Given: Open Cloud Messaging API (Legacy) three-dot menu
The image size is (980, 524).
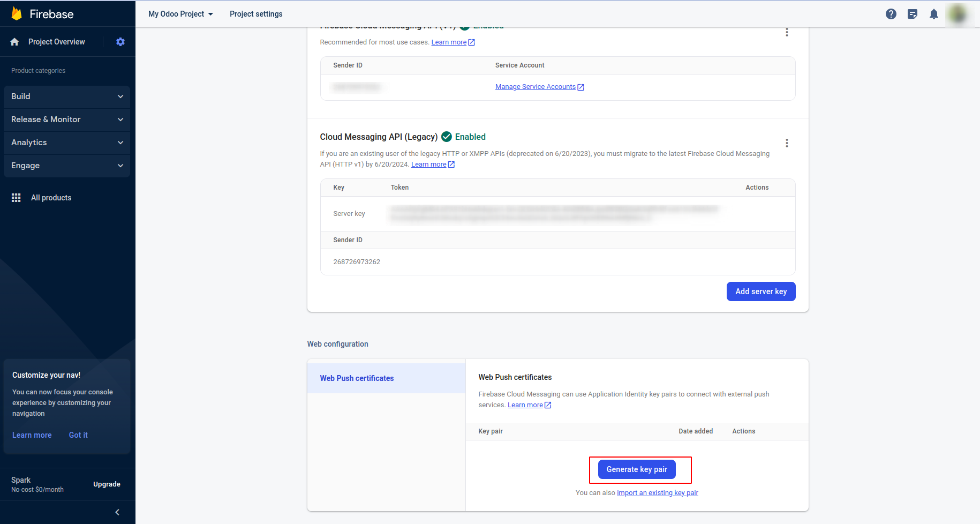Looking at the screenshot, I should pos(787,143).
